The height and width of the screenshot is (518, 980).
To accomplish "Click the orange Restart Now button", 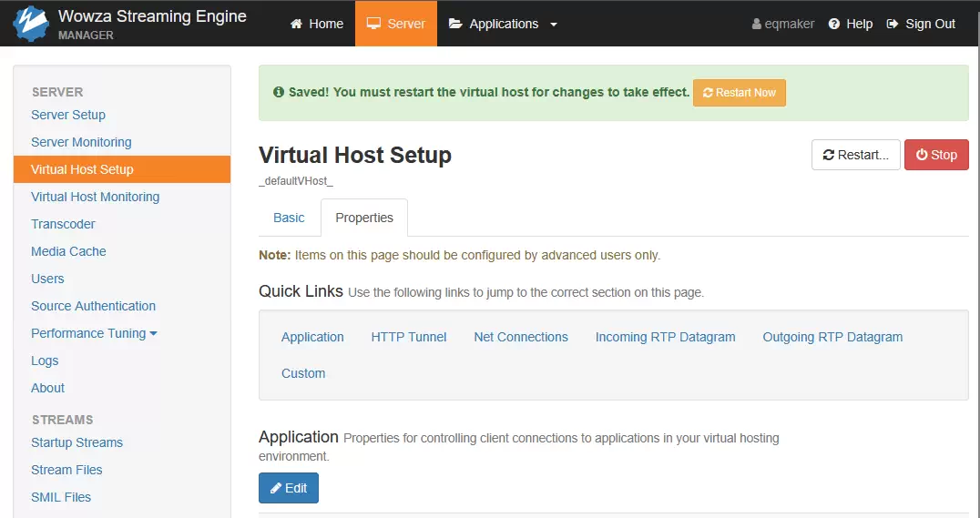I will pos(740,93).
